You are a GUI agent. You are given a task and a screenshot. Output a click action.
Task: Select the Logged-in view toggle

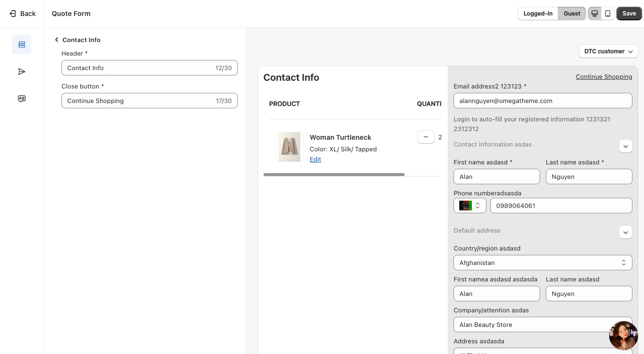click(x=538, y=14)
